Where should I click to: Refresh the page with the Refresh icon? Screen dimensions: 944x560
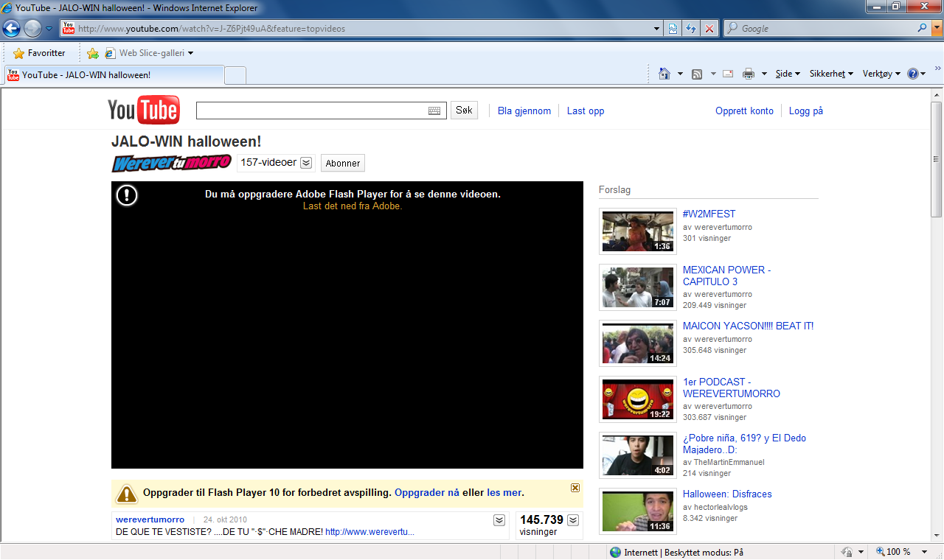692,29
